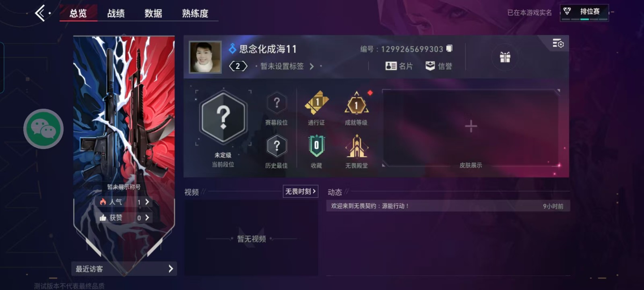Open the 无畏时刻 button
The width and height of the screenshot is (644, 290).
point(301,191)
